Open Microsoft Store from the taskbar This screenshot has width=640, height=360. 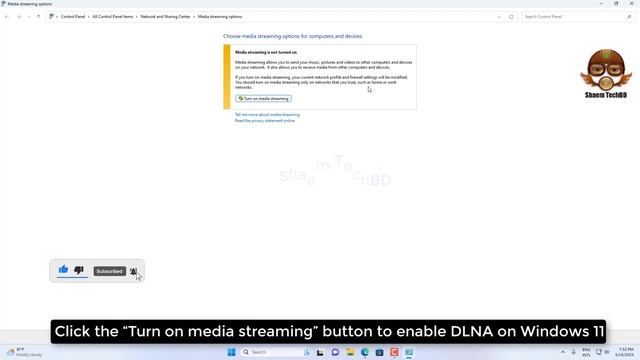tap(379, 352)
